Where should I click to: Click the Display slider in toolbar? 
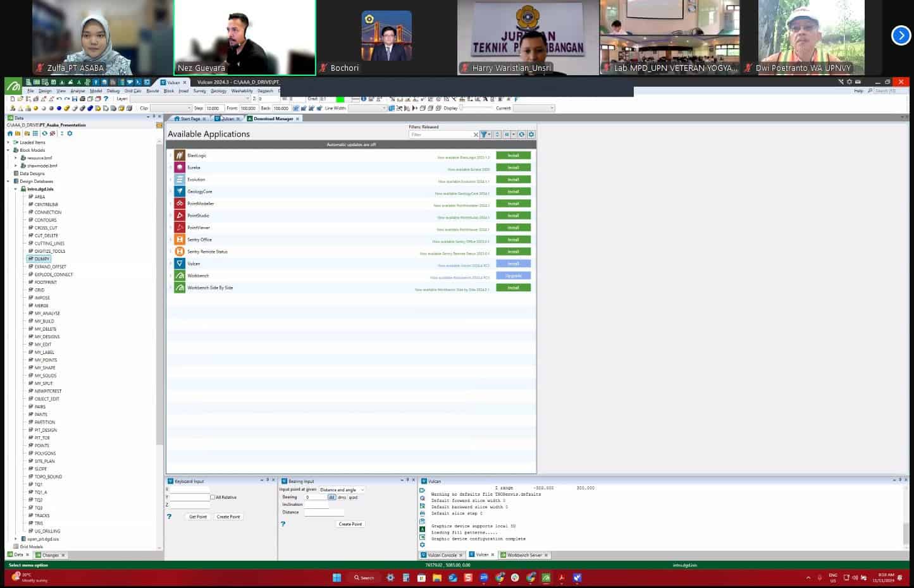476,108
